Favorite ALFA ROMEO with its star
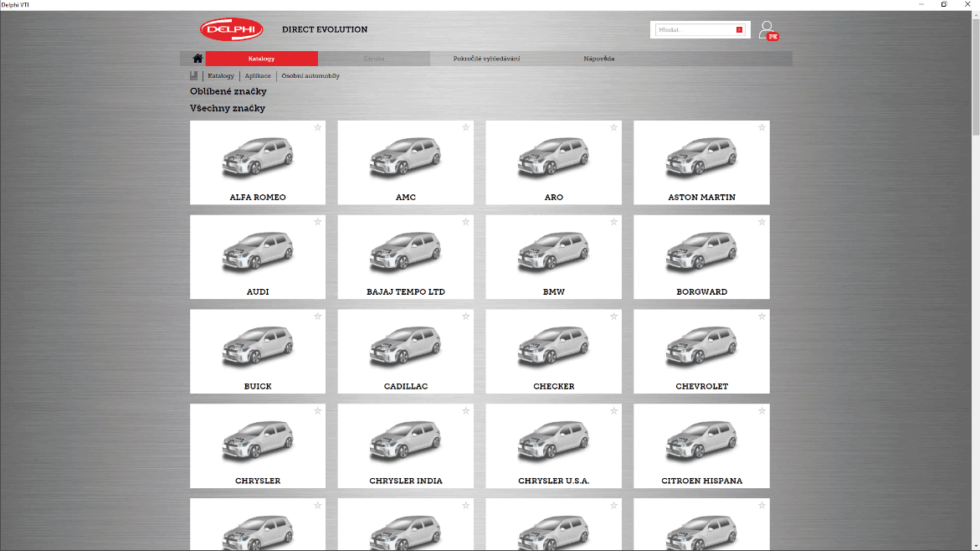The image size is (980, 551). point(317,127)
